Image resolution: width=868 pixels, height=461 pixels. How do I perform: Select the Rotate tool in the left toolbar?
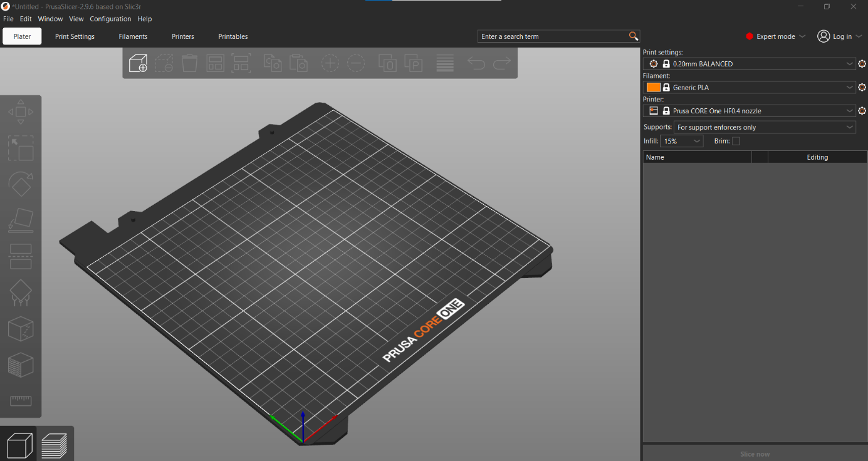[21, 184]
